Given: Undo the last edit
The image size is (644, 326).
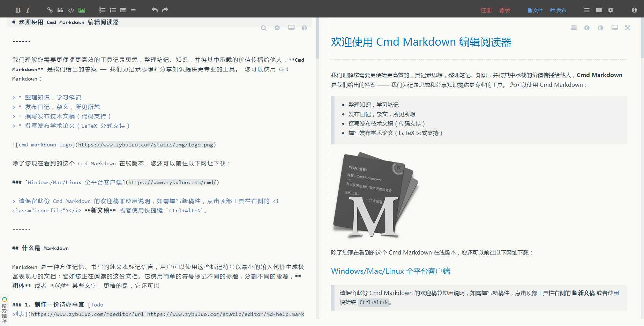Looking at the screenshot, I should click(155, 10).
